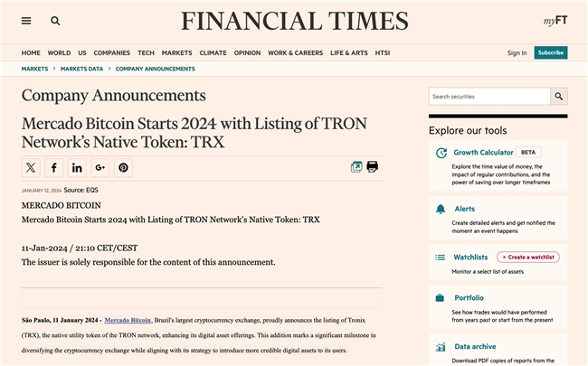
Task: Share article on LinkedIn
Action: [77, 167]
